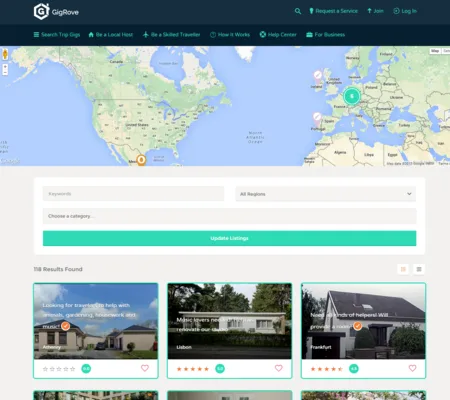
Task: Open For Business menu item
Action: click(325, 35)
